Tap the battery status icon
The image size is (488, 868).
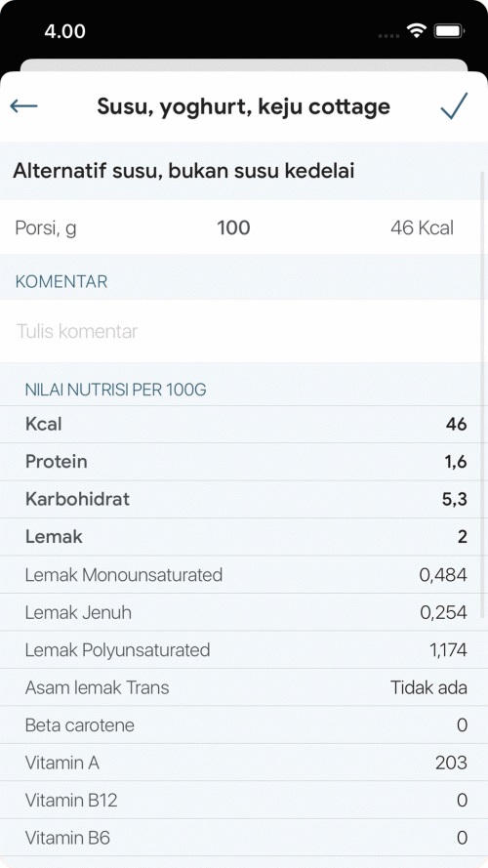[x=449, y=31]
